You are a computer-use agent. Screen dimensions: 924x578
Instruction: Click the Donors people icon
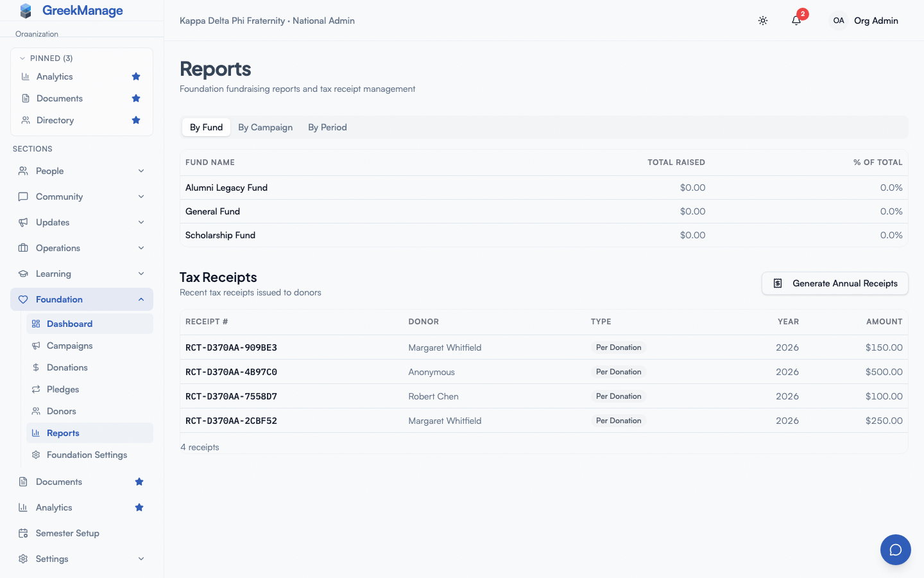point(36,411)
